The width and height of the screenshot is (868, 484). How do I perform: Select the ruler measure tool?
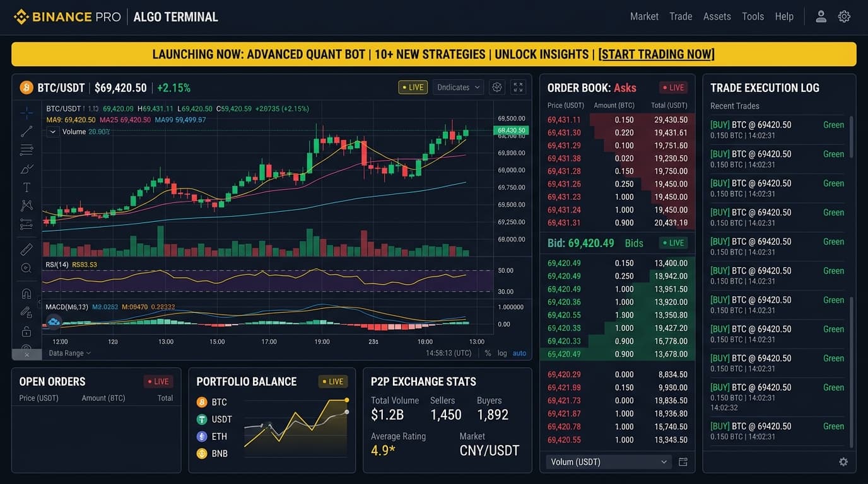(x=26, y=250)
